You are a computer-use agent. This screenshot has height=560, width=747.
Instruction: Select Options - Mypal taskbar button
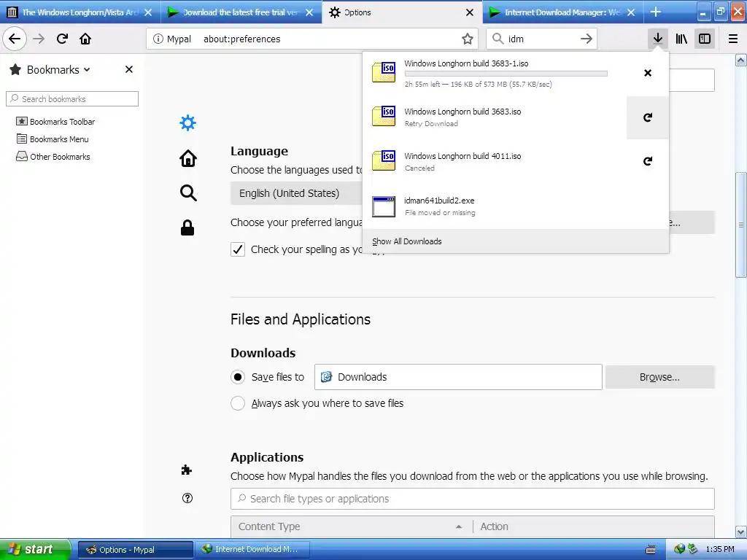[135, 550]
